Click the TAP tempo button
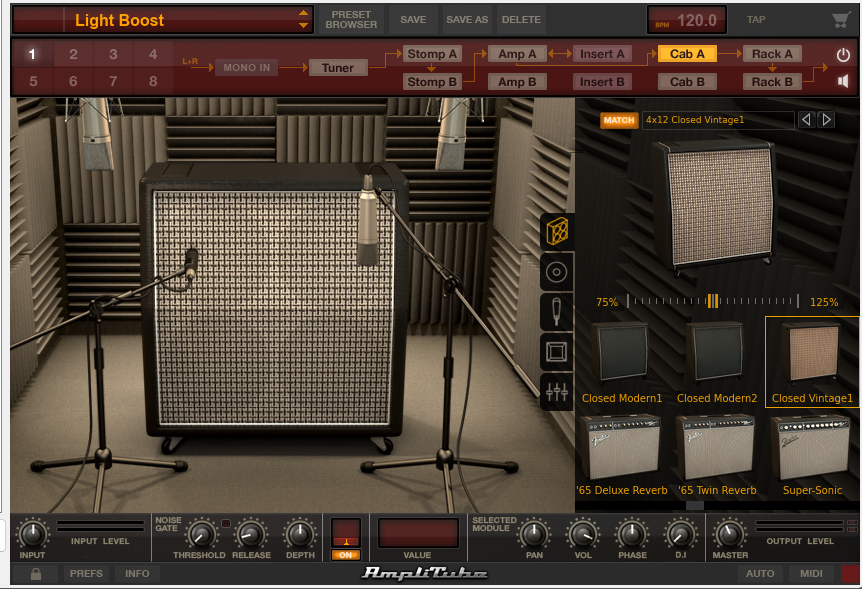Viewport: 862px width, 589px height. click(756, 20)
